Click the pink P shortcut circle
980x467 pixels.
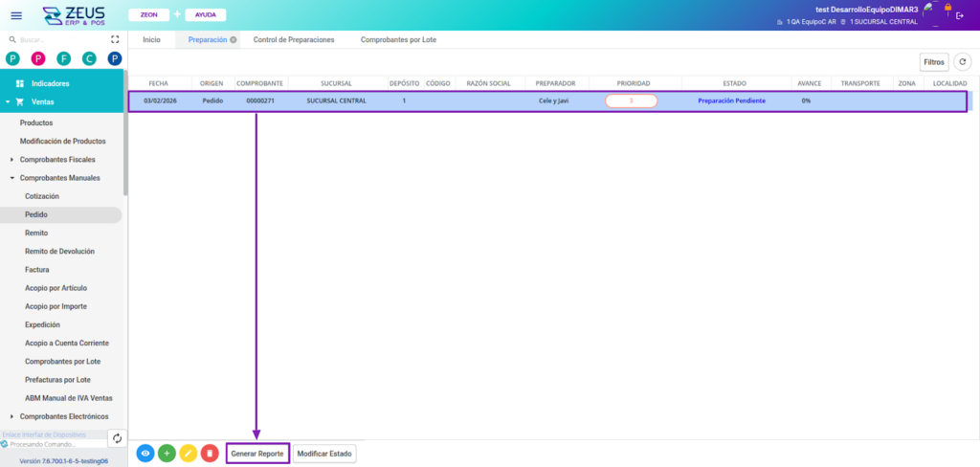[x=38, y=59]
